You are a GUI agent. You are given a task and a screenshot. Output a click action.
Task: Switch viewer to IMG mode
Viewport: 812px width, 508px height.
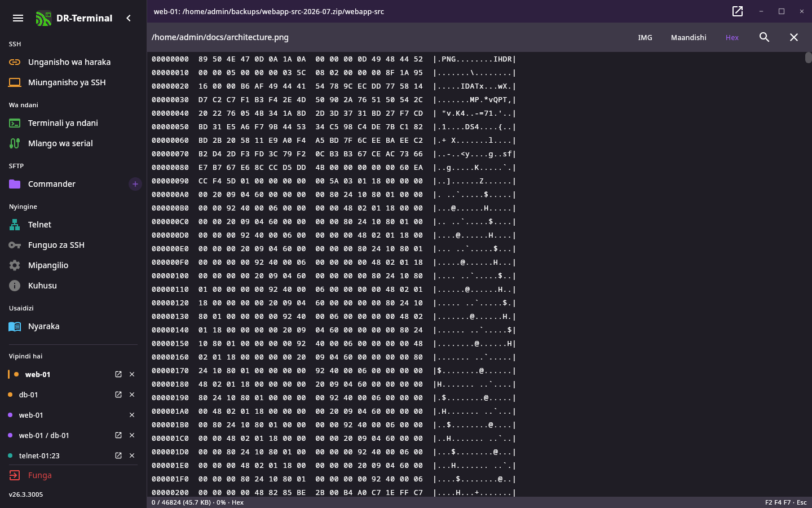(x=645, y=37)
